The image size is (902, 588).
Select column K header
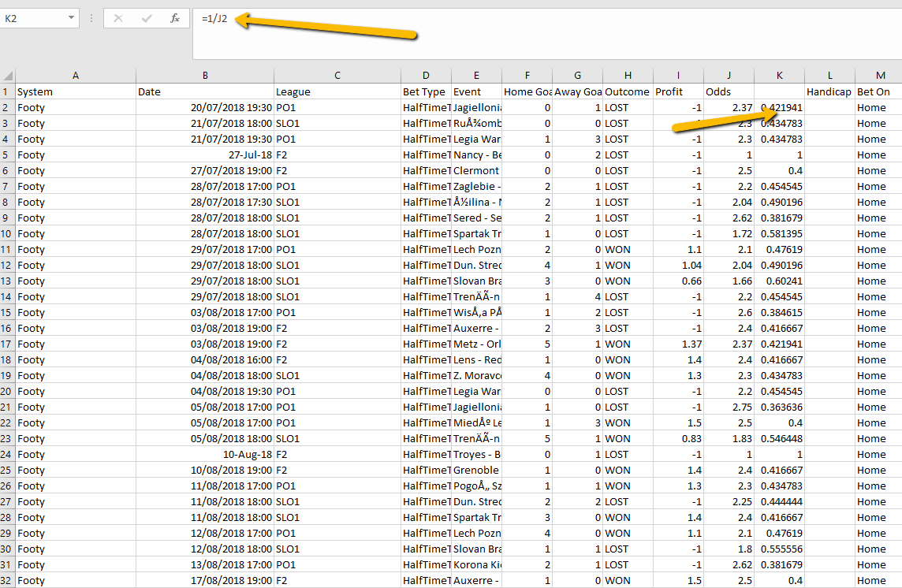(x=779, y=76)
